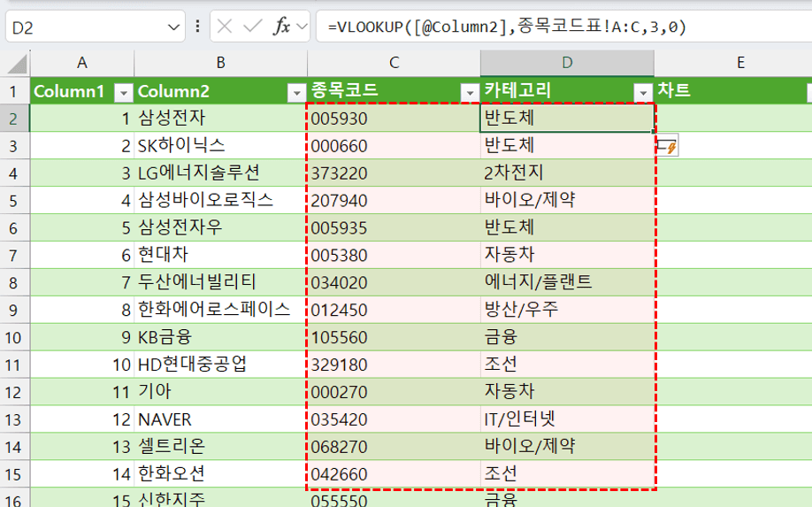This screenshot has height=507, width=812.
Task: Click the AutoCorrect options lightning icon
Action: pyautogui.click(x=668, y=146)
